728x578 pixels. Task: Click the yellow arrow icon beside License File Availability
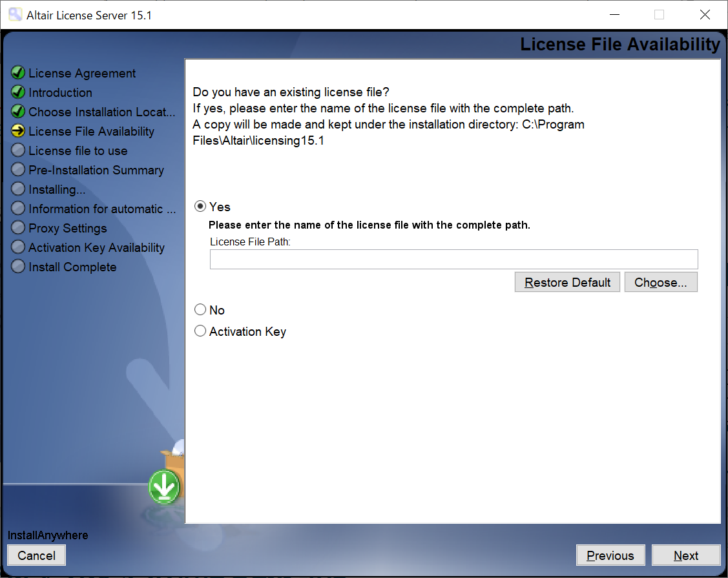18,131
